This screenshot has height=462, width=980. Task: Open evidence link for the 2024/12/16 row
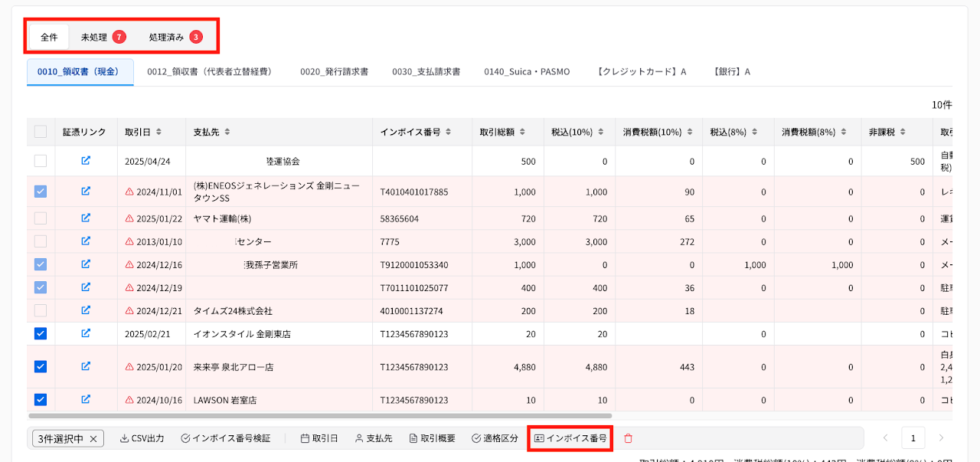point(86,264)
